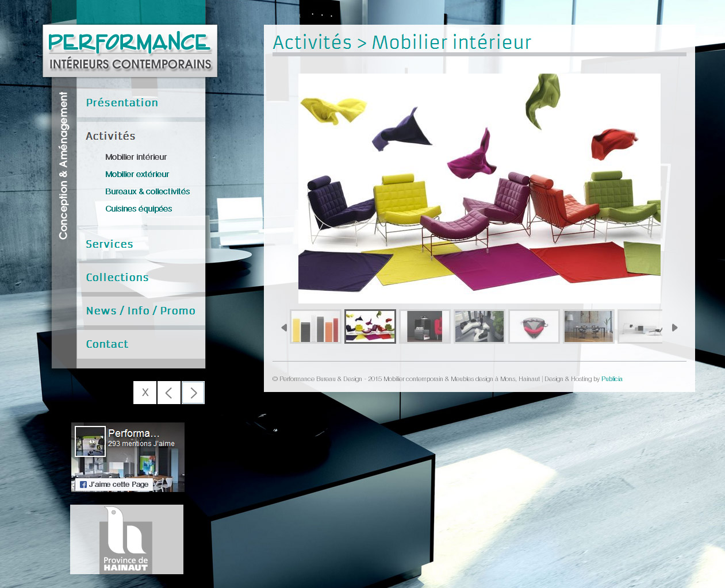Click the next arrow button below the menu

193,393
